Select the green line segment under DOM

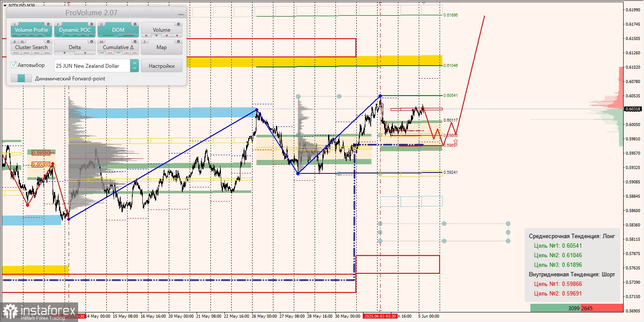pos(108,35)
